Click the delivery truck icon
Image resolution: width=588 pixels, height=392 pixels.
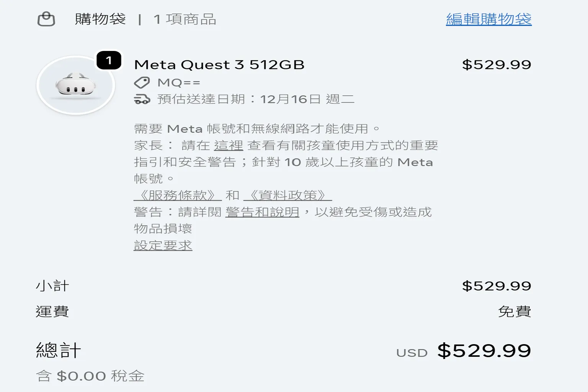(142, 99)
